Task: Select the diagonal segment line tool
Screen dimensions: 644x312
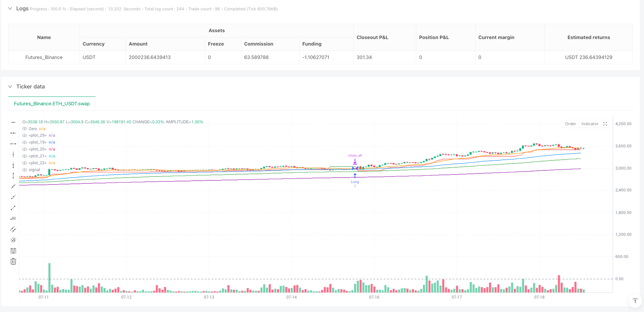Action: 13,208
